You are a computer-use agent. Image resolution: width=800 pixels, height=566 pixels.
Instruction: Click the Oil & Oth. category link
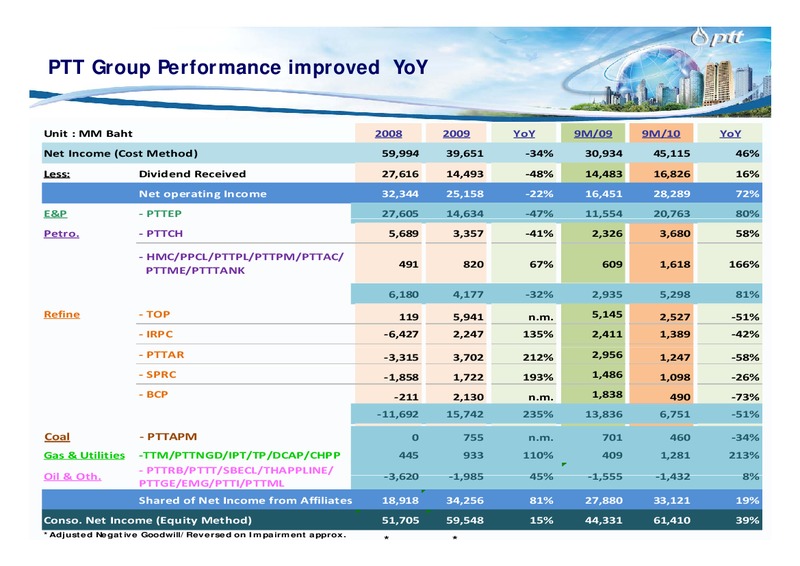(72, 476)
